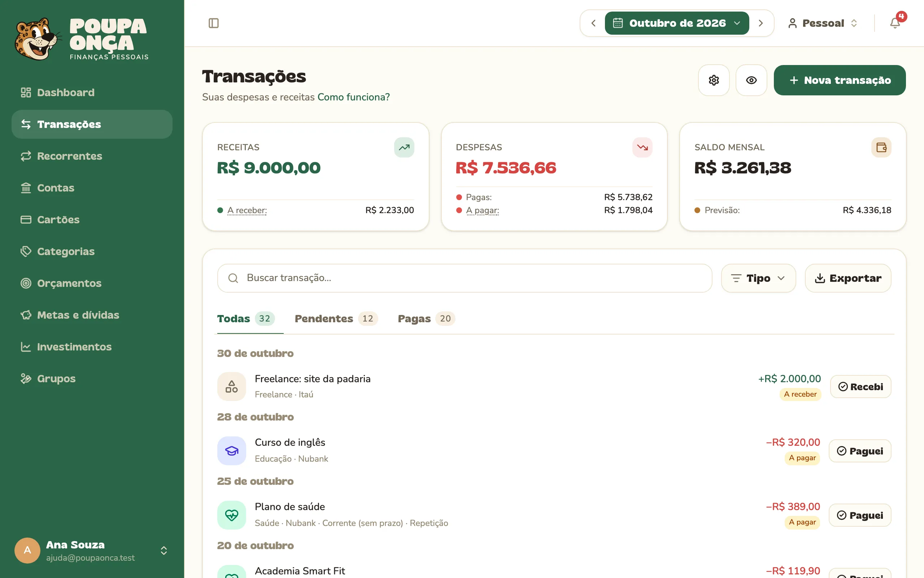
Task: Toggle the sidebar collapse icon
Action: (213, 23)
